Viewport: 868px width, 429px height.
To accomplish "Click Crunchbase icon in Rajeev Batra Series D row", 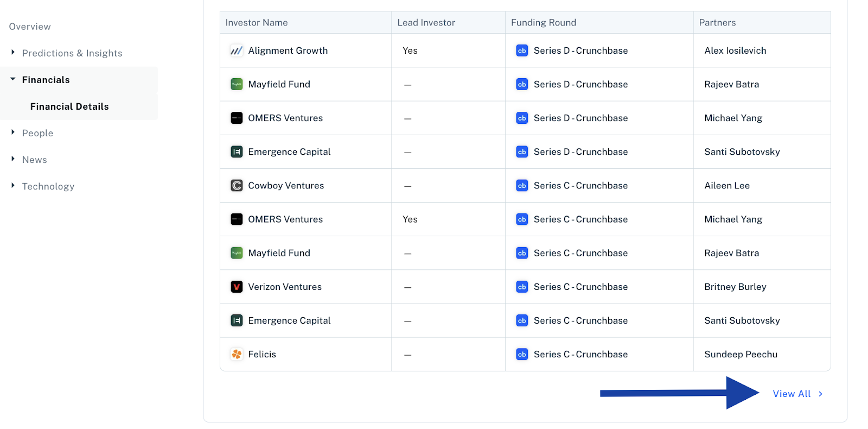I will click(522, 84).
